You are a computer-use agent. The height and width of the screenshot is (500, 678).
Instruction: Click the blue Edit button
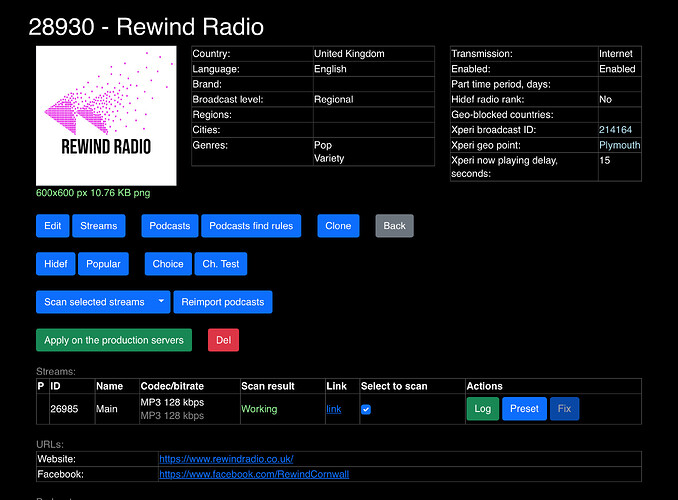click(x=53, y=226)
